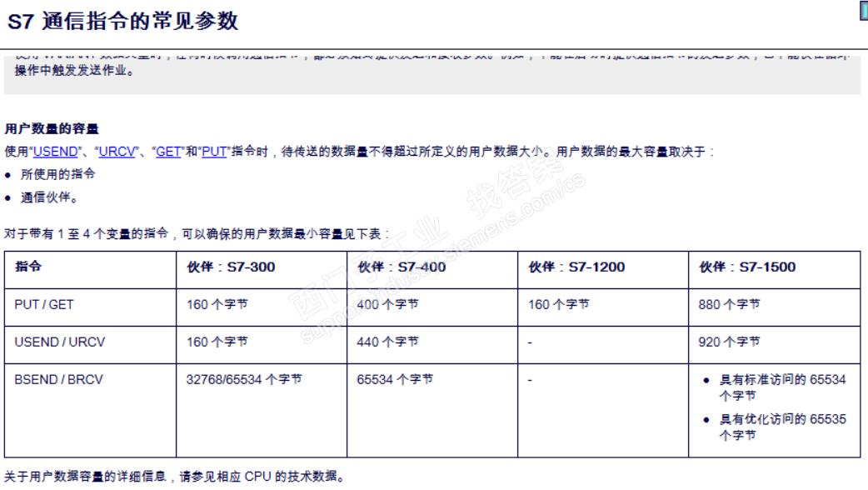This screenshot has width=868, height=490.
Task: Follow the GET instruction link
Action: click(168, 152)
